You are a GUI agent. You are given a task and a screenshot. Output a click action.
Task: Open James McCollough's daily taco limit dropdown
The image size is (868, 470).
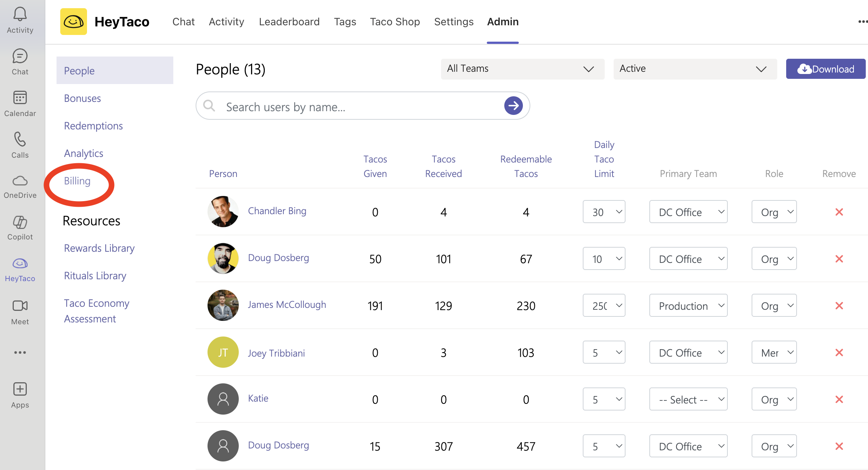click(x=604, y=306)
